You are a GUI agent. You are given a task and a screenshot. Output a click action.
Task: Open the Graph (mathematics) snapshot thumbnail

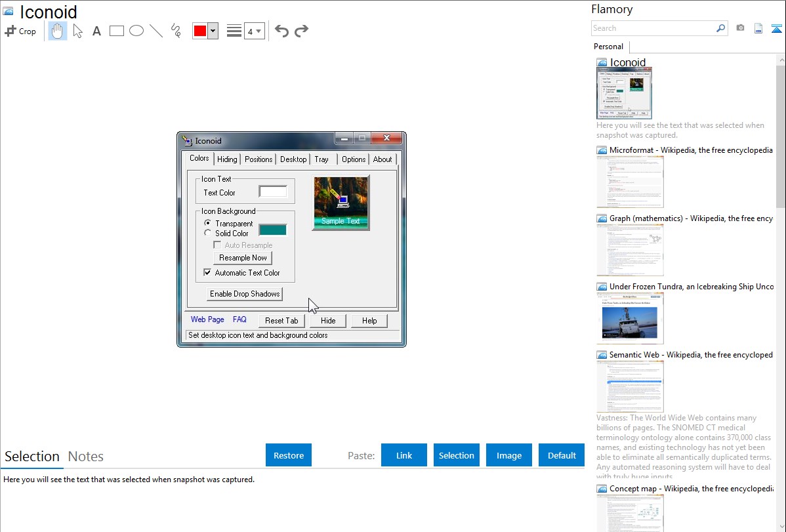coord(630,250)
